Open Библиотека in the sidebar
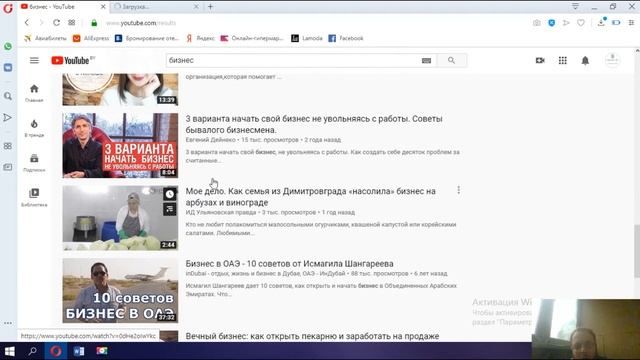 (34, 198)
